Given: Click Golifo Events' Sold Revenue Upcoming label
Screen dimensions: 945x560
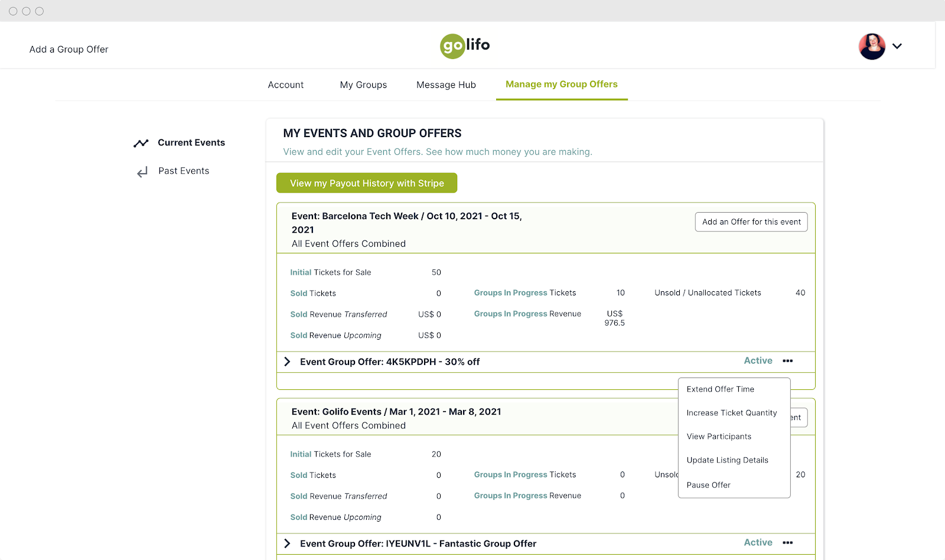Looking at the screenshot, I should tap(335, 517).
